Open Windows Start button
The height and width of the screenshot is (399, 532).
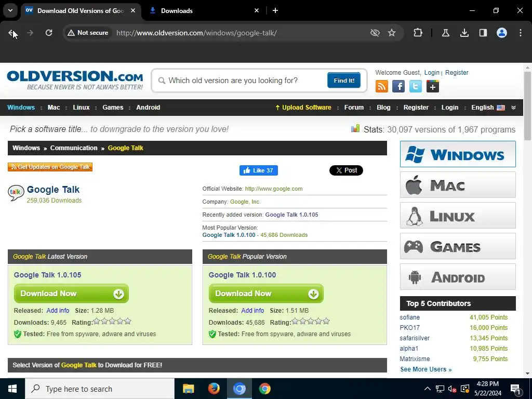pyautogui.click(x=12, y=389)
